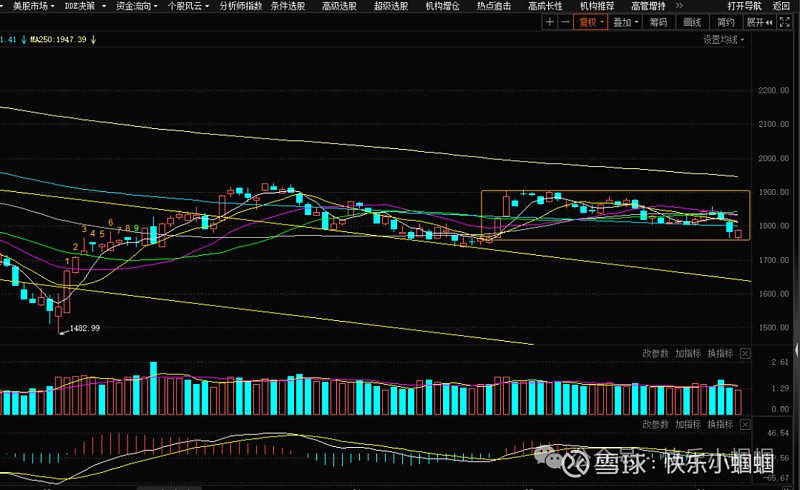Click the 1500.00 price axis label
The height and width of the screenshot is (490, 800).
[773, 328]
